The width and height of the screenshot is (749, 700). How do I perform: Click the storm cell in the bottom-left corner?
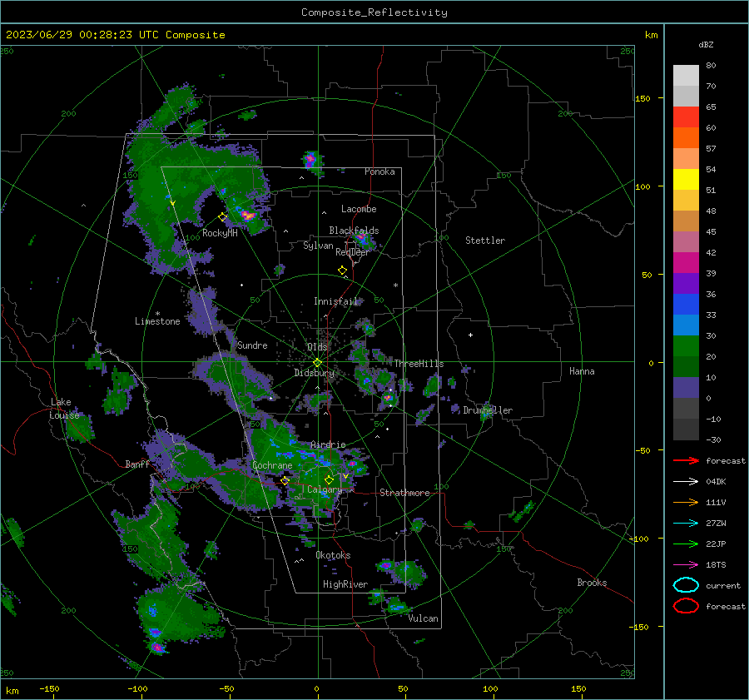(157, 648)
